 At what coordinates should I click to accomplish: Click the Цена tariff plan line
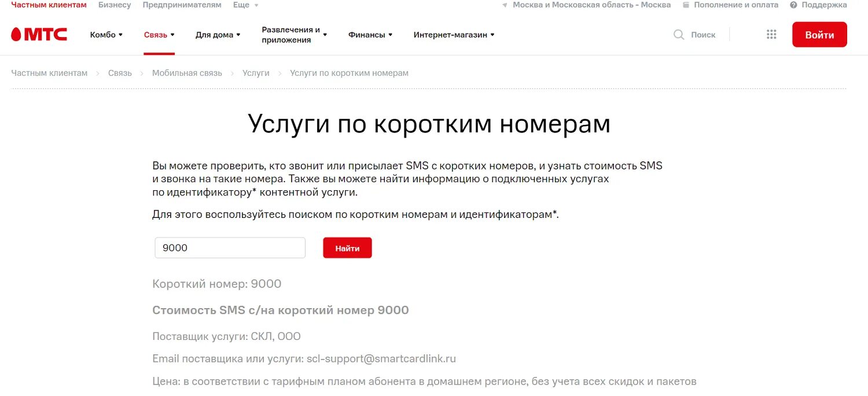(424, 382)
